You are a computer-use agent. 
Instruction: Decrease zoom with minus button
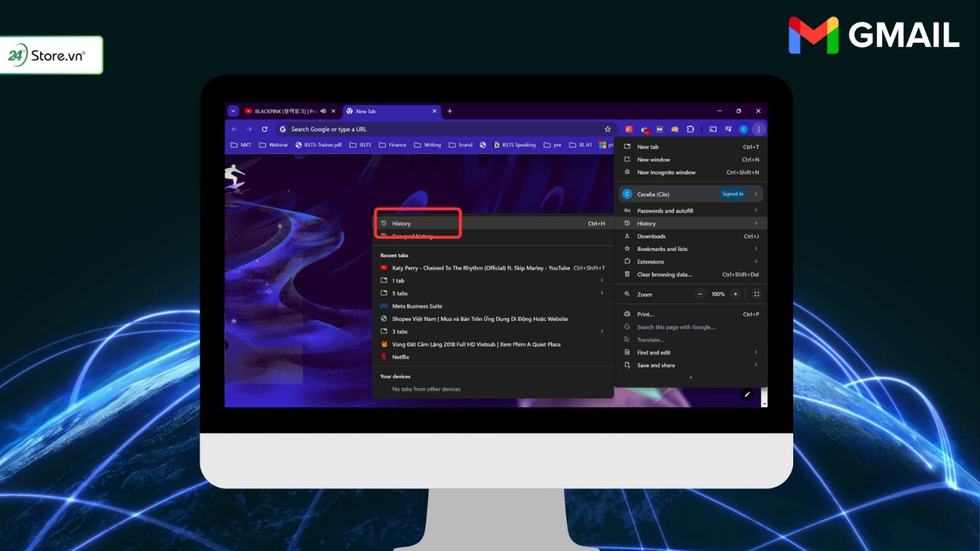700,294
